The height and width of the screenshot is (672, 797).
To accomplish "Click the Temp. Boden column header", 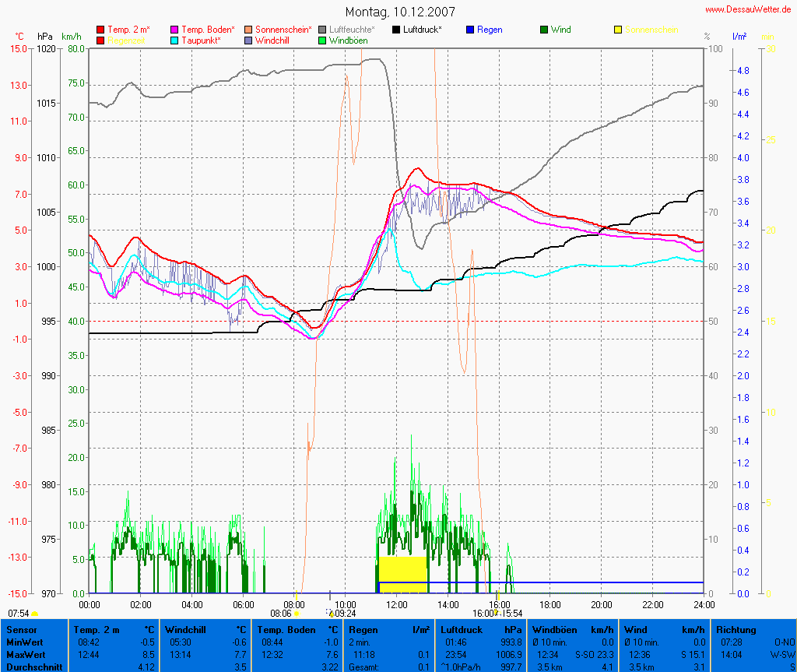I will click(286, 629).
